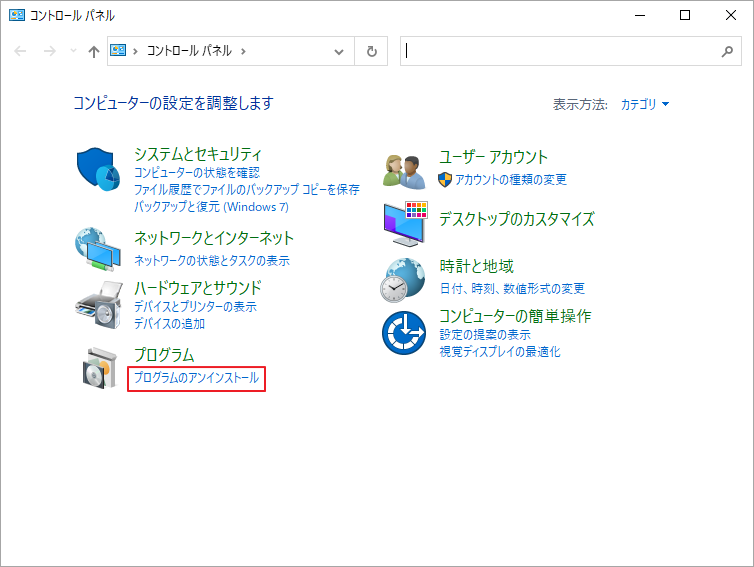The width and height of the screenshot is (754, 567).
Task: Click 設定の提案の表示 link
Action: click(x=485, y=335)
